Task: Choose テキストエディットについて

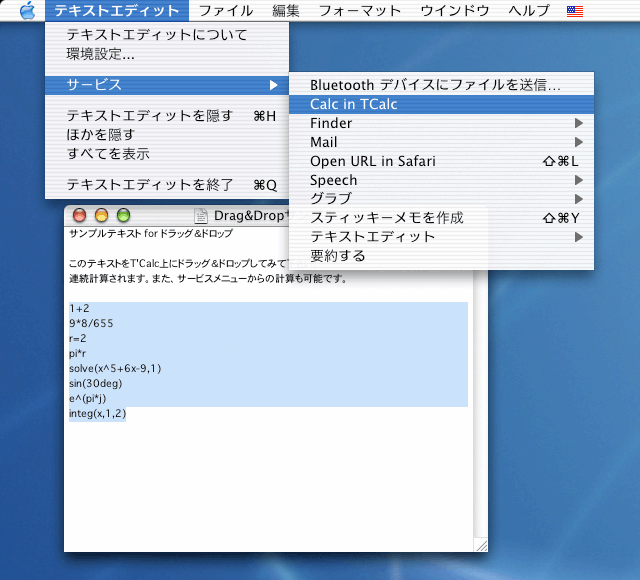Action: [167, 35]
